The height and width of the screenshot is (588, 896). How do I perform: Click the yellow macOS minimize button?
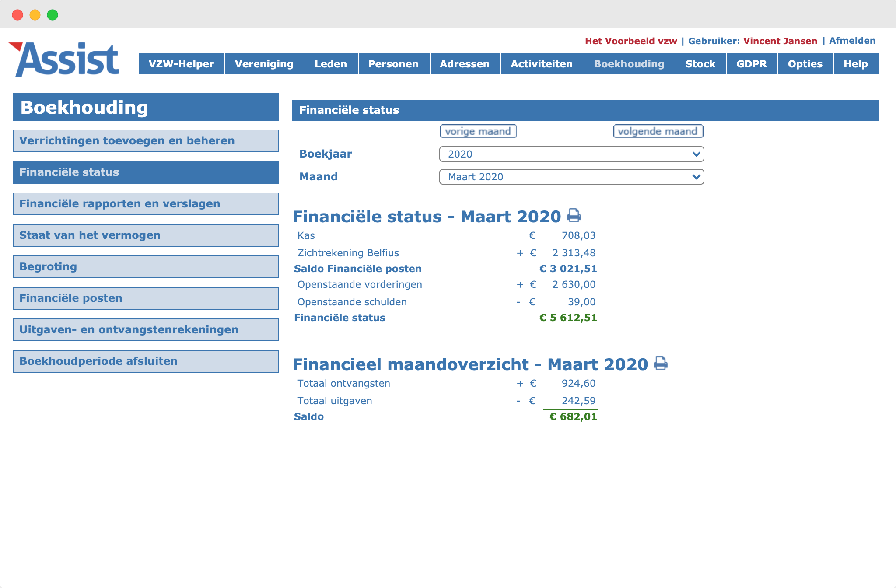coord(35,15)
